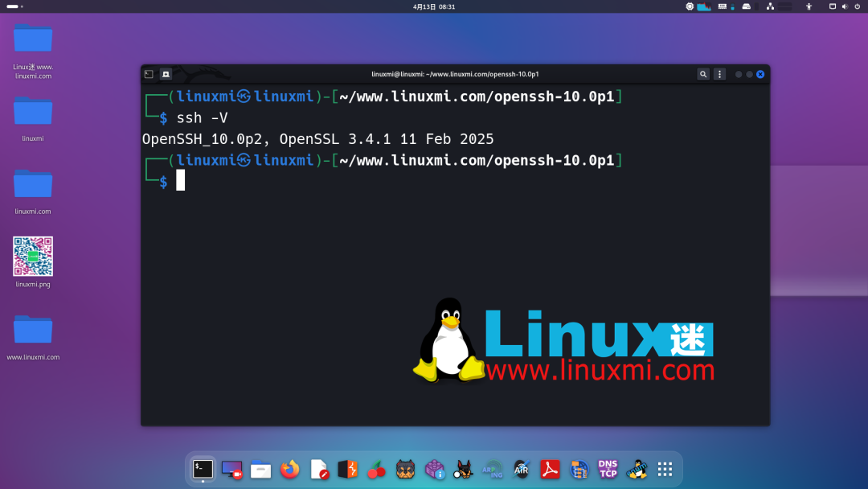
Task: Open the purple brick info app in dock
Action: click(x=435, y=470)
